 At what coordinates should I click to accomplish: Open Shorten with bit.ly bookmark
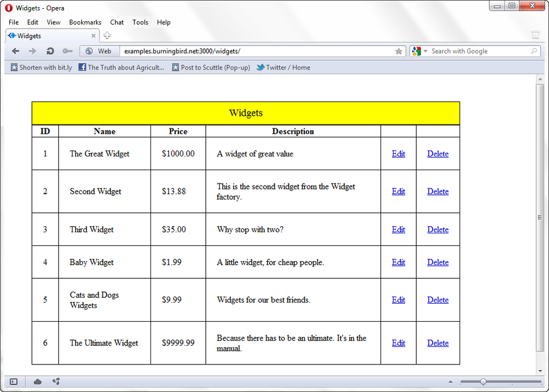41,67
